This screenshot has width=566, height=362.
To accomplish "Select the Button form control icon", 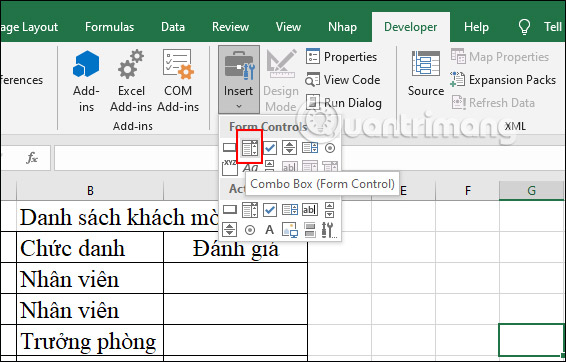I will coord(229,148).
